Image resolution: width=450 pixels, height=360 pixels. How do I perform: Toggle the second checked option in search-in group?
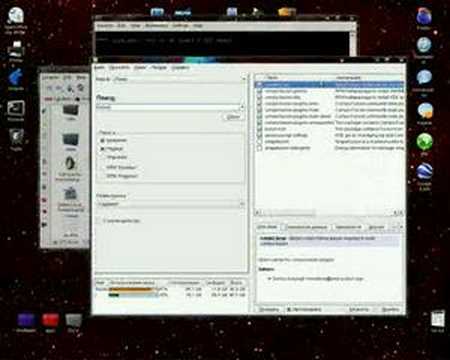click(x=103, y=149)
